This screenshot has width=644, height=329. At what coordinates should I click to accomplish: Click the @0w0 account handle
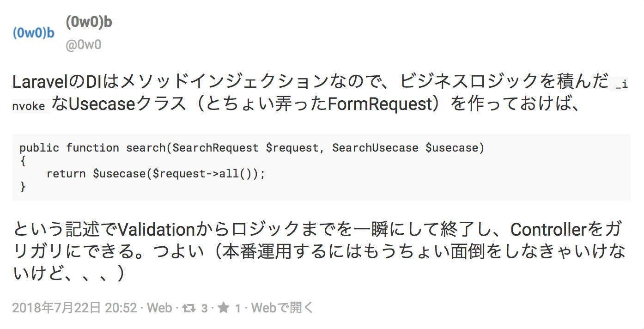[83, 45]
